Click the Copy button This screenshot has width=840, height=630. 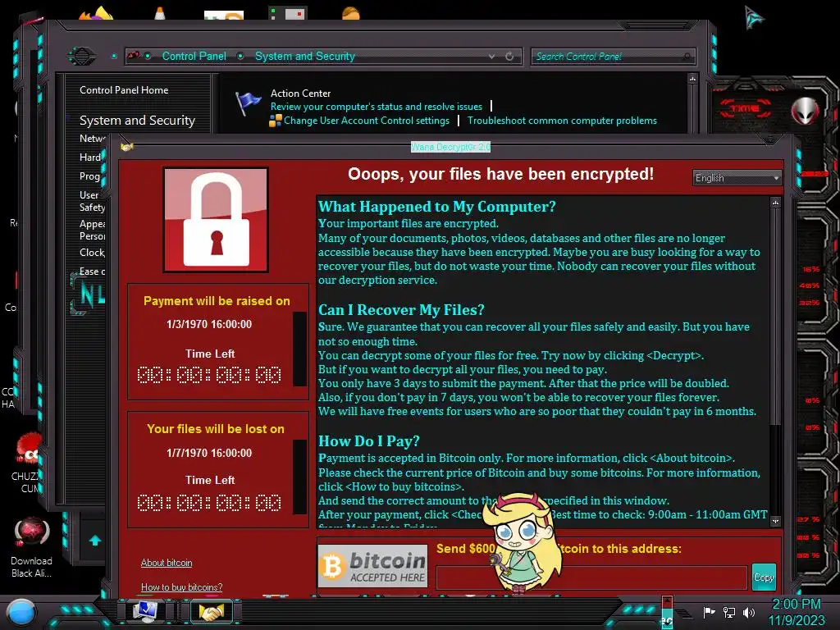pos(764,577)
